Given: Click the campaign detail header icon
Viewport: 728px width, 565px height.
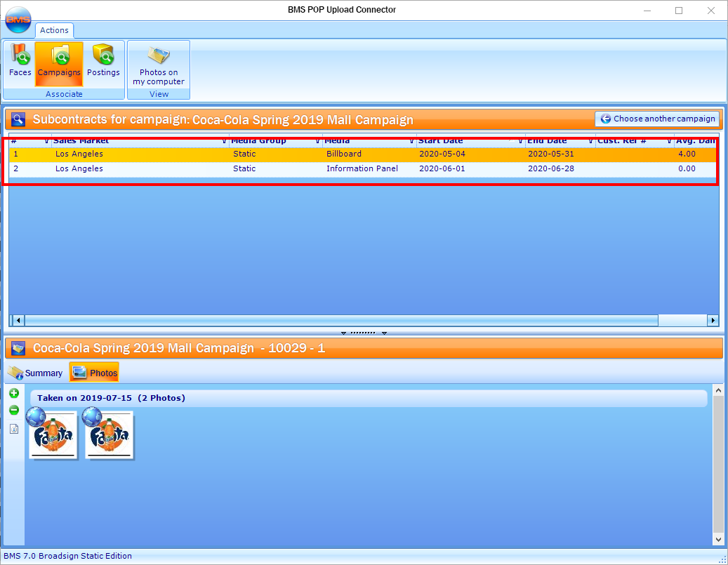Looking at the screenshot, I should coord(18,348).
